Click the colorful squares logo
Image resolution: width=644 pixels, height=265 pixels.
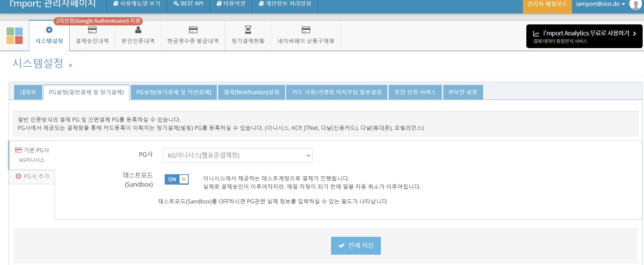(x=14, y=36)
